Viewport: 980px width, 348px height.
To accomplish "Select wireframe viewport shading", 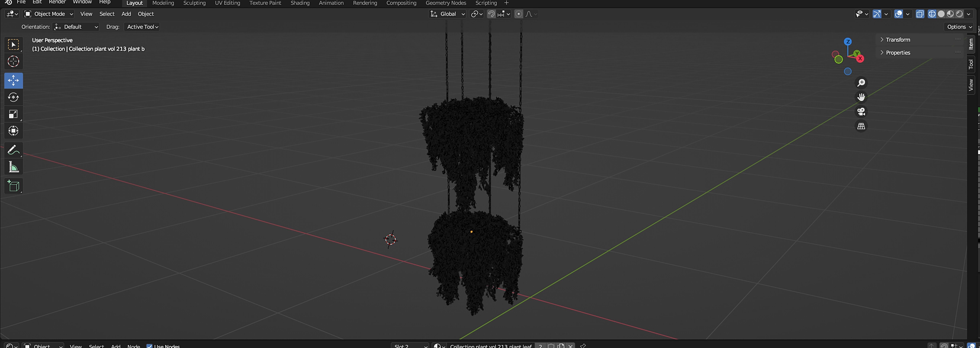I will pyautogui.click(x=932, y=14).
